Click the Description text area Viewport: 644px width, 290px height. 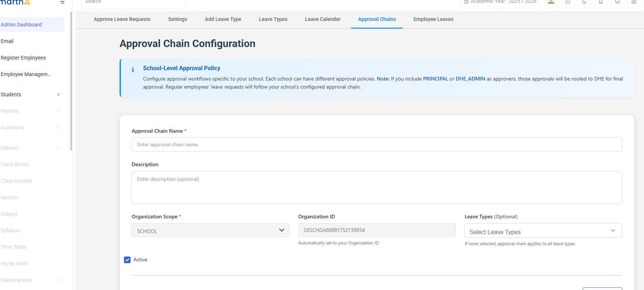[377, 187]
